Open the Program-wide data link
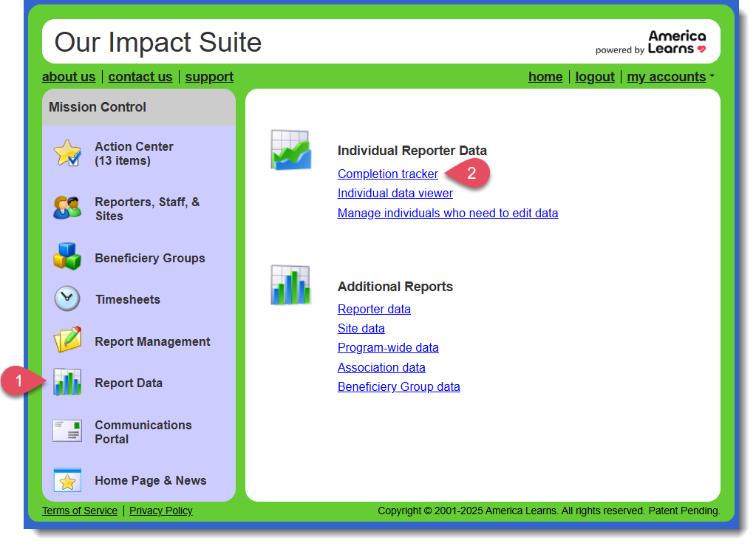This screenshot has width=756, height=546. (388, 348)
